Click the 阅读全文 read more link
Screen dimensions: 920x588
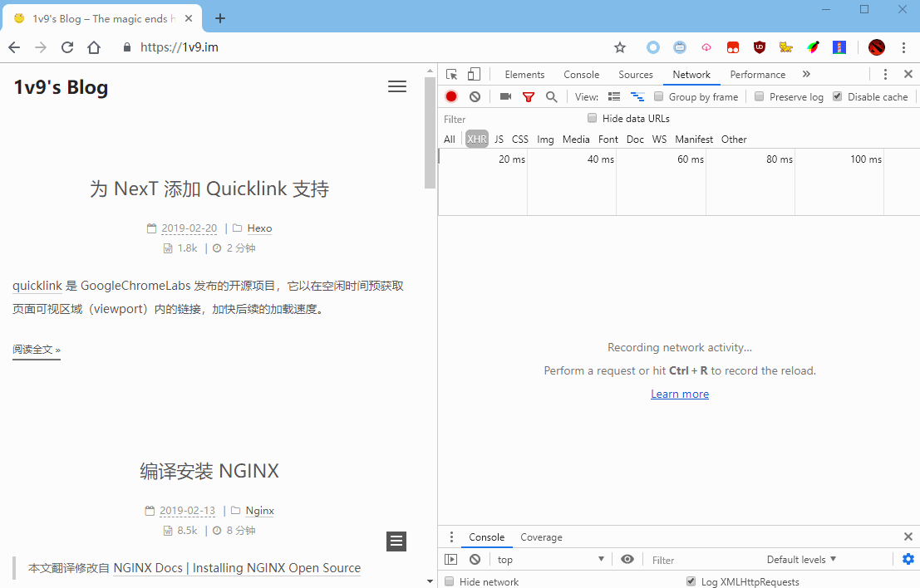point(37,350)
